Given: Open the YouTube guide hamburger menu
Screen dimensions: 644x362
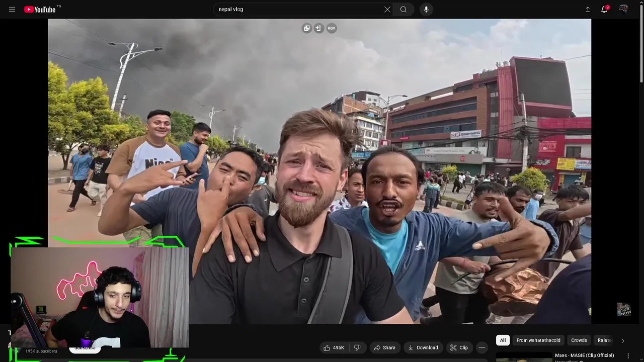Looking at the screenshot, I should coord(12,9).
